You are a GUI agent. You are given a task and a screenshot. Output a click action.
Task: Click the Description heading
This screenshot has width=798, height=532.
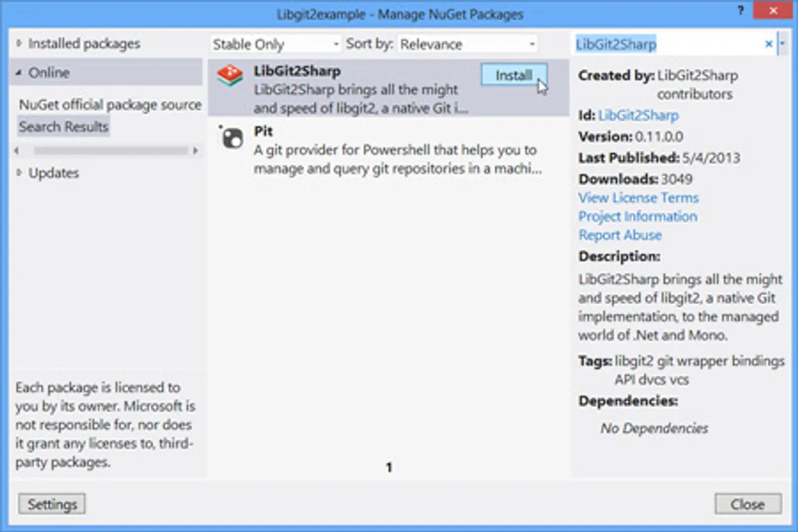point(619,256)
